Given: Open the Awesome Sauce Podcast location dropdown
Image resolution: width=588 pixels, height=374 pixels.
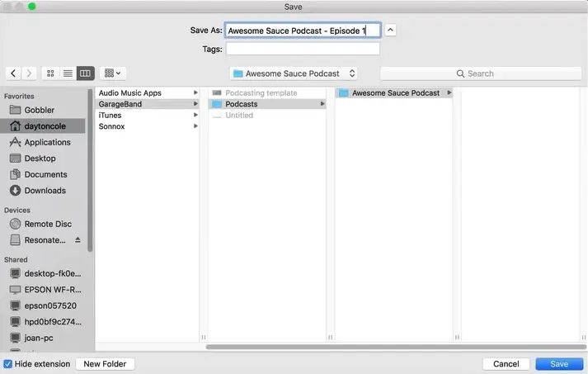Looking at the screenshot, I should point(294,73).
